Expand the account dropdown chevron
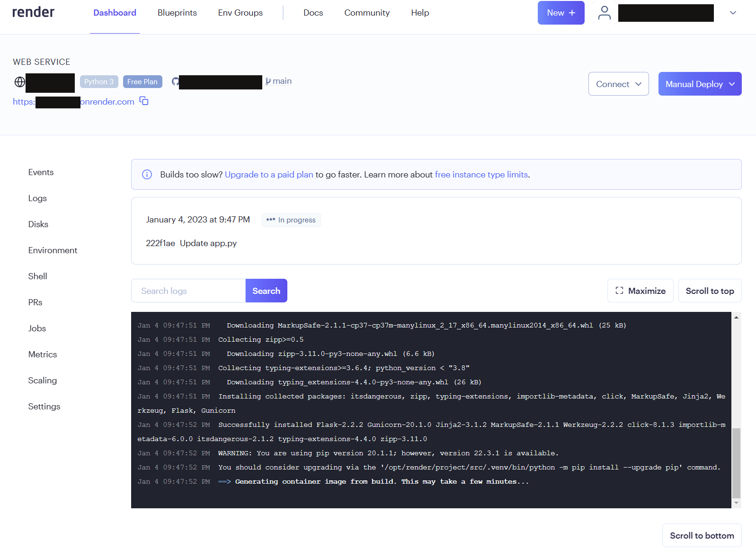756x549 pixels. (x=733, y=13)
